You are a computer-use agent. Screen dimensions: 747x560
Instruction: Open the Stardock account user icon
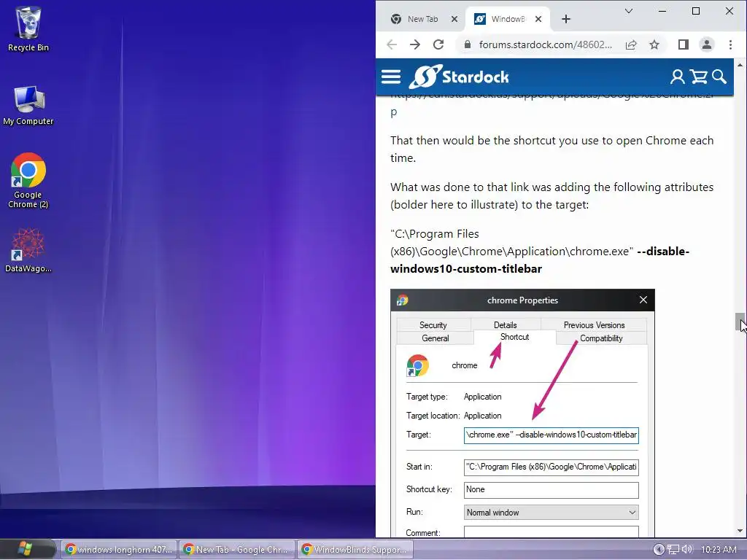[677, 77]
